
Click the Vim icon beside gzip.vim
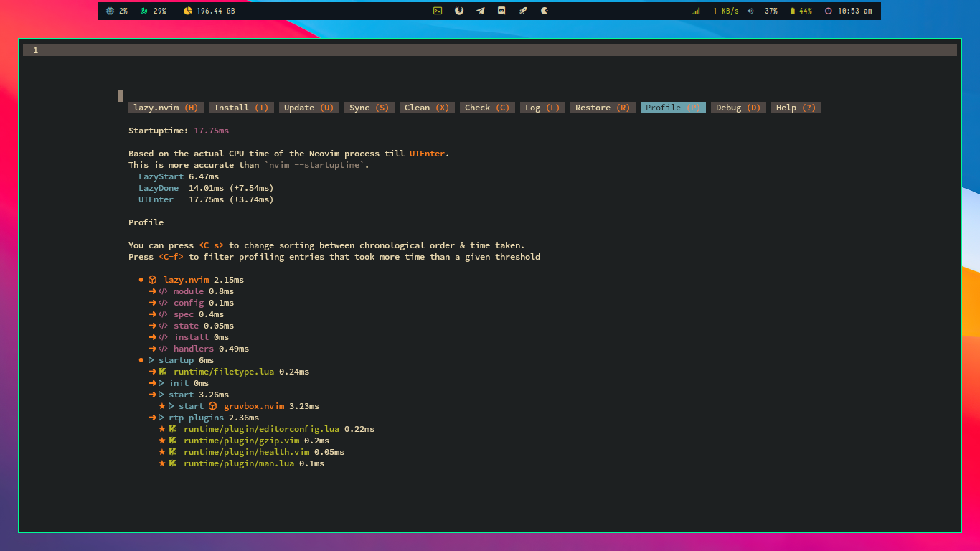coord(173,441)
